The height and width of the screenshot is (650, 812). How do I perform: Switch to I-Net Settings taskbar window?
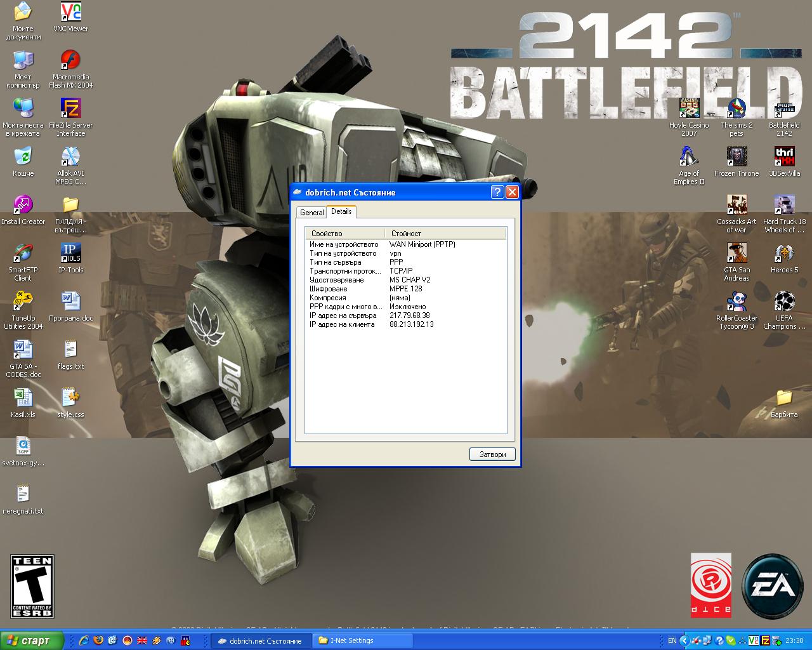tap(363, 641)
